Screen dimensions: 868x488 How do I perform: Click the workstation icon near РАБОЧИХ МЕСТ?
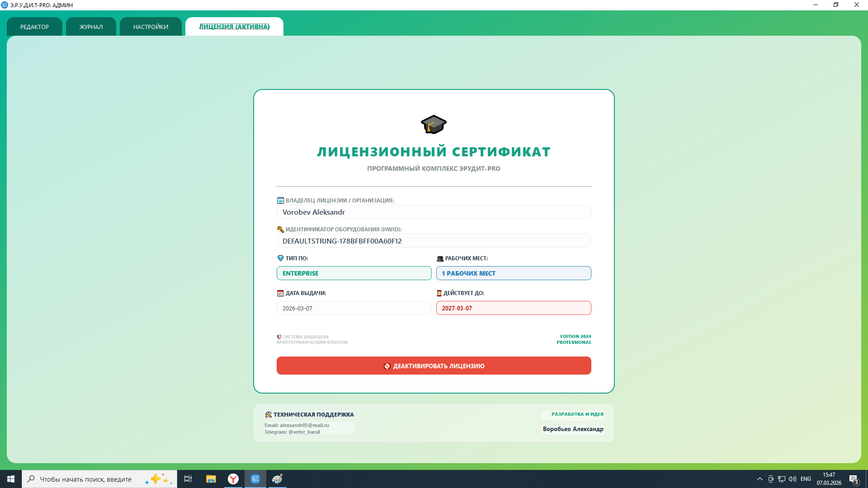(x=440, y=259)
